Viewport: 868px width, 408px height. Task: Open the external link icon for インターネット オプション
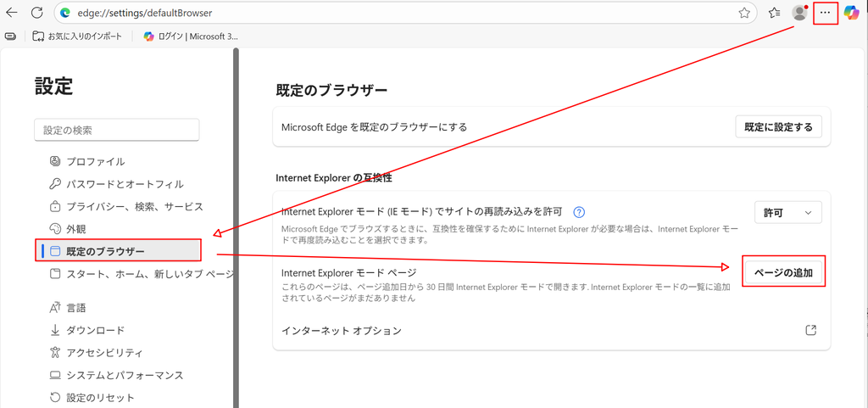point(810,330)
